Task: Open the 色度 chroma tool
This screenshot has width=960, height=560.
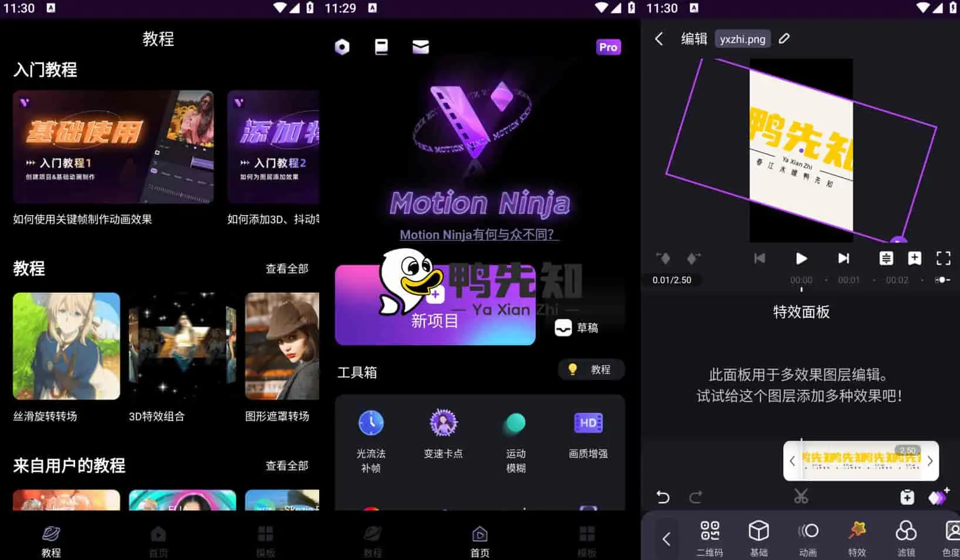Action: pyautogui.click(x=951, y=539)
